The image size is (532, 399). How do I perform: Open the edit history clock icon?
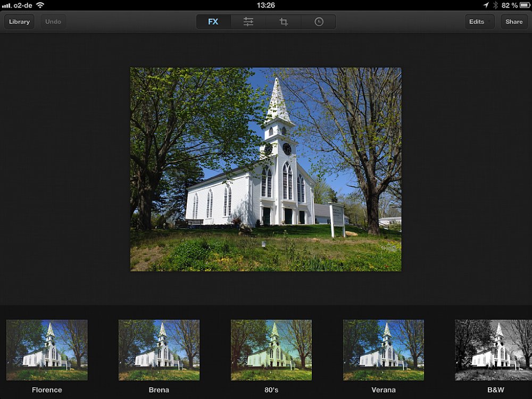click(x=319, y=22)
